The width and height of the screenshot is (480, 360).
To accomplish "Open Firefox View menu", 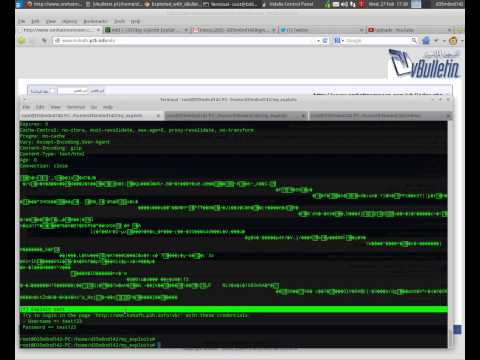I will [x=51, y=21].
